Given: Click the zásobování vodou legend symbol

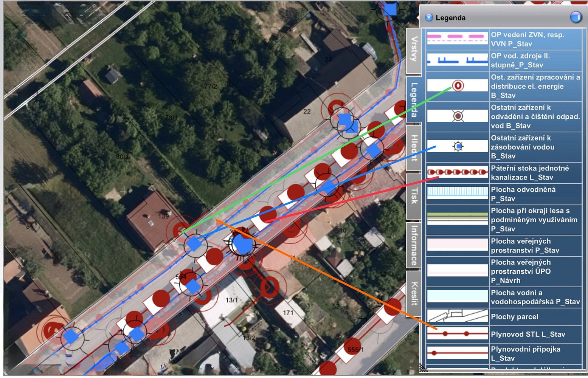Looking at the screenshot, I should [x=458, y=146].
